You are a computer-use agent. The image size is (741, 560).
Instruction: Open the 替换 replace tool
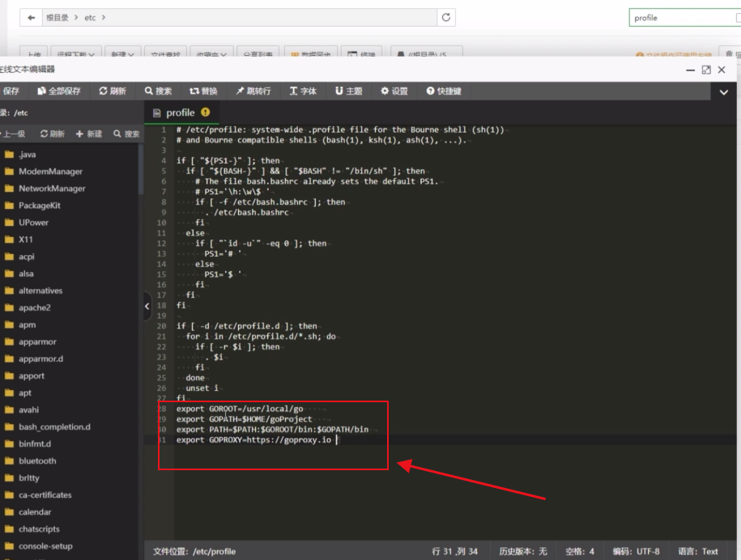click(x=204, y=91)
